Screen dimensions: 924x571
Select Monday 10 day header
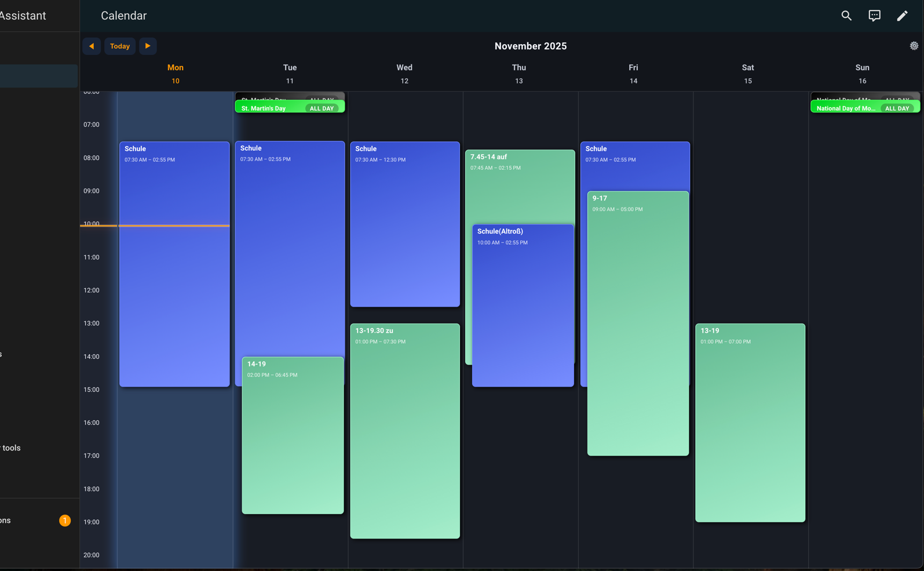(176, 74)
